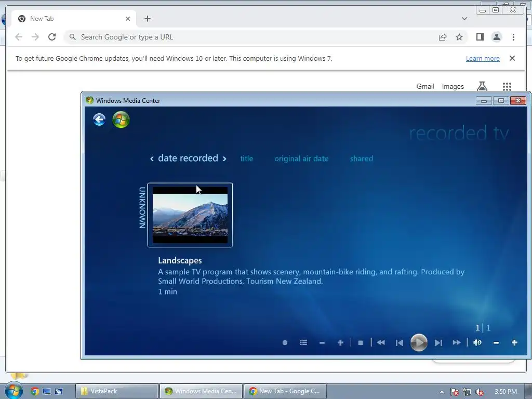This screenshot has width=532, height=399.
Task: Maximize the Windows Media Center window
Action: tap(501, 101)
